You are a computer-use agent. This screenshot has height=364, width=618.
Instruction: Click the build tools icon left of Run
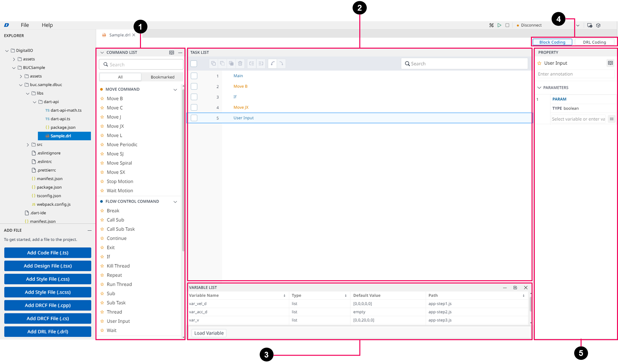pyautogui.click(x=491, y=25)
